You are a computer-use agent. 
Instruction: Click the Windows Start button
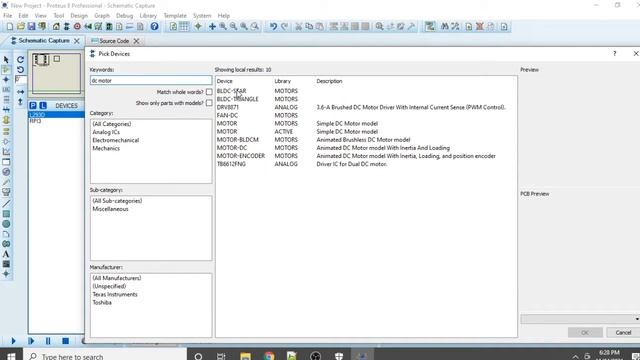coord(11,356)
